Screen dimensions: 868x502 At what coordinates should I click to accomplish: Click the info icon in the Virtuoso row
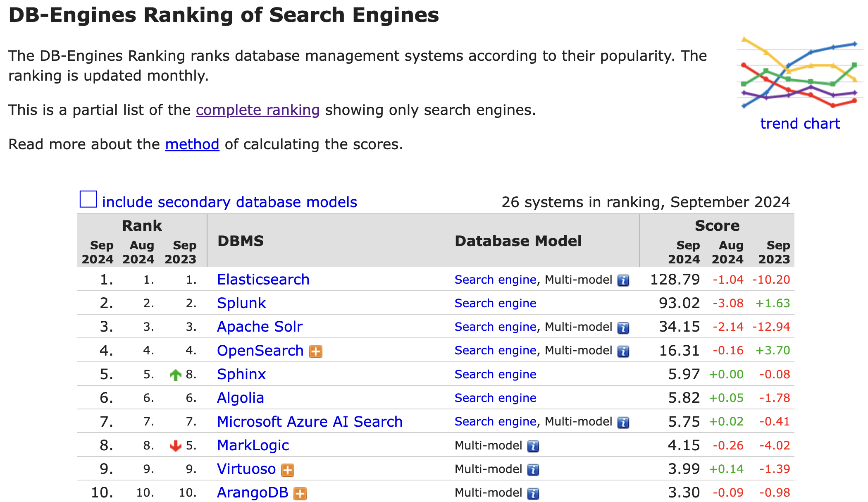click(533, 470)
